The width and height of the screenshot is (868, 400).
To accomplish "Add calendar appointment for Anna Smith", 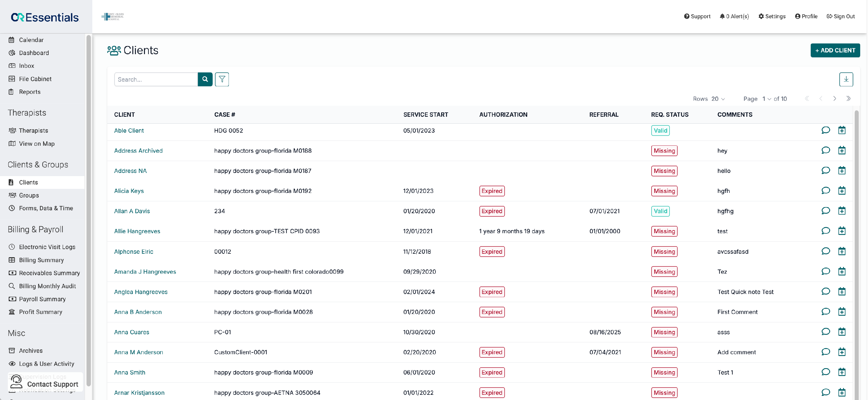I will click(842, 372).
